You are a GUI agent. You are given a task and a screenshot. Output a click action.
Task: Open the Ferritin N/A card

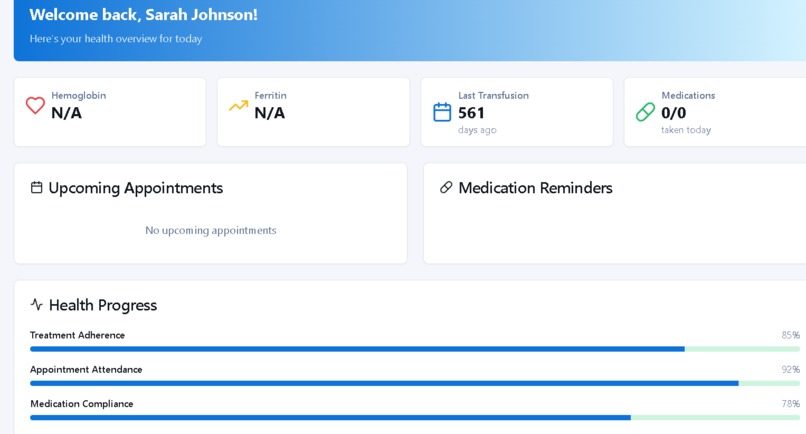pyautogui.click(x=314, y=112)
